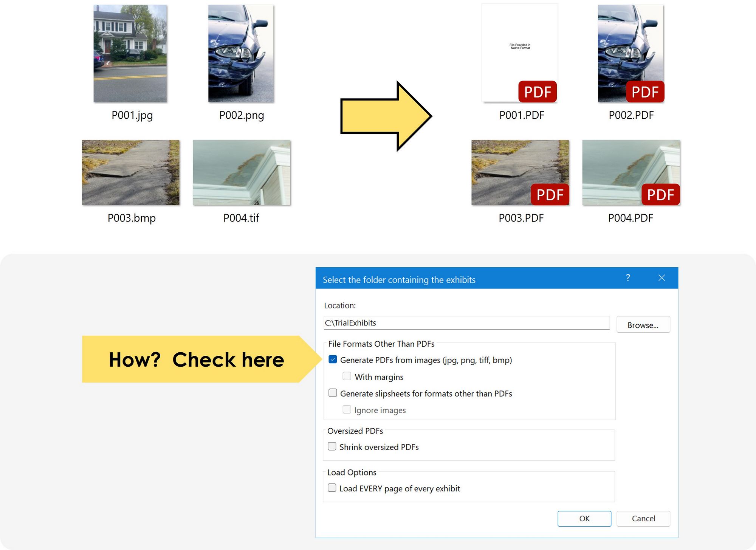The image size is (756, 550).
Task: Check Load EVERY page of every exhibit
Action: click(332, 488)
